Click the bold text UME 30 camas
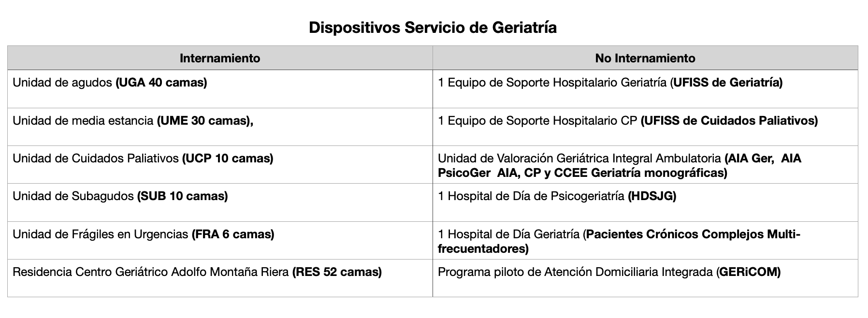 click(203, 121)
